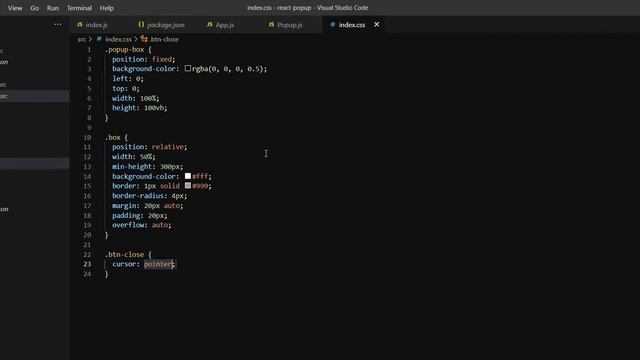640x360 pixels.
Task: Click the 'overflow: auto;' line
Action: (142, 225)
